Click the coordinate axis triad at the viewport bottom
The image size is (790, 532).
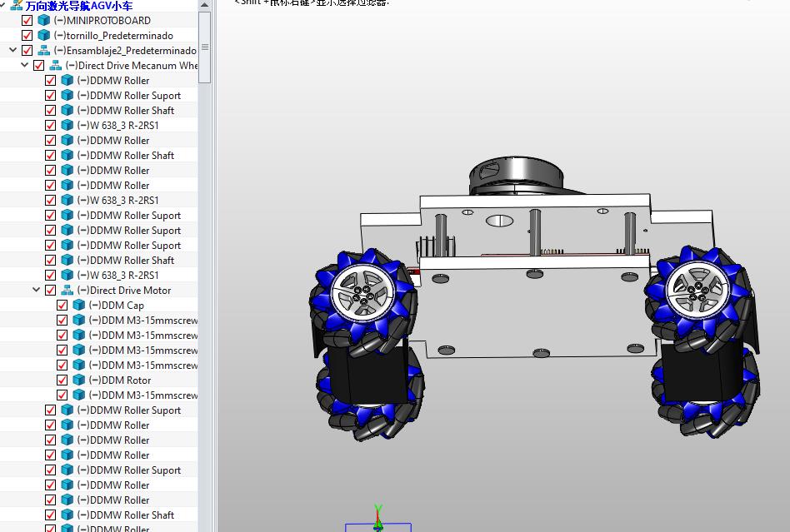click(378, 519)
